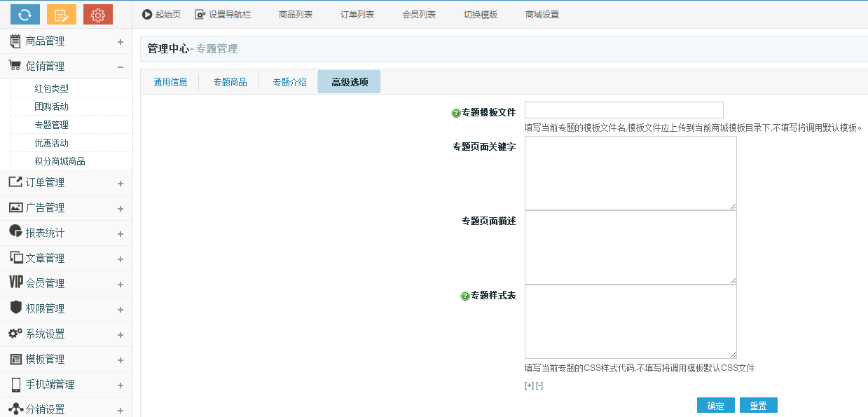Focus the 专题模板文件 text field
The height and width of the screenshot is (417, 868).
point(624,110)
